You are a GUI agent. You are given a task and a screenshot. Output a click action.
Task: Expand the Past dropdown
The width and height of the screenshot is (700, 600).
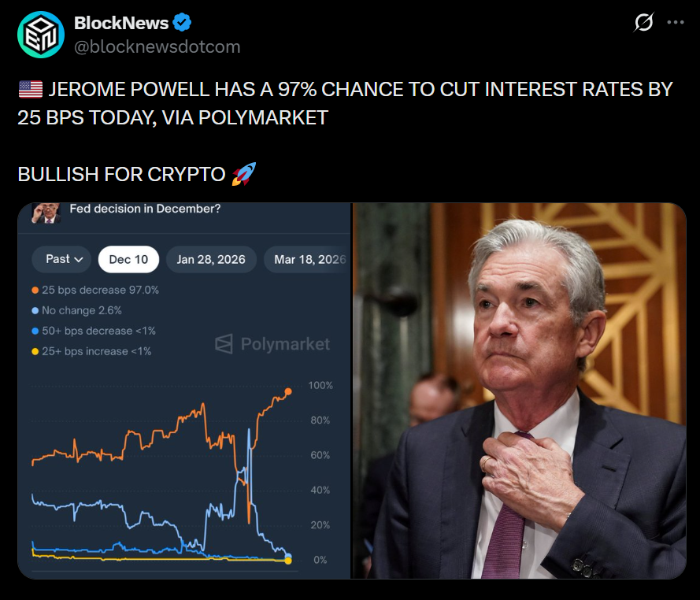pos(61,259)
